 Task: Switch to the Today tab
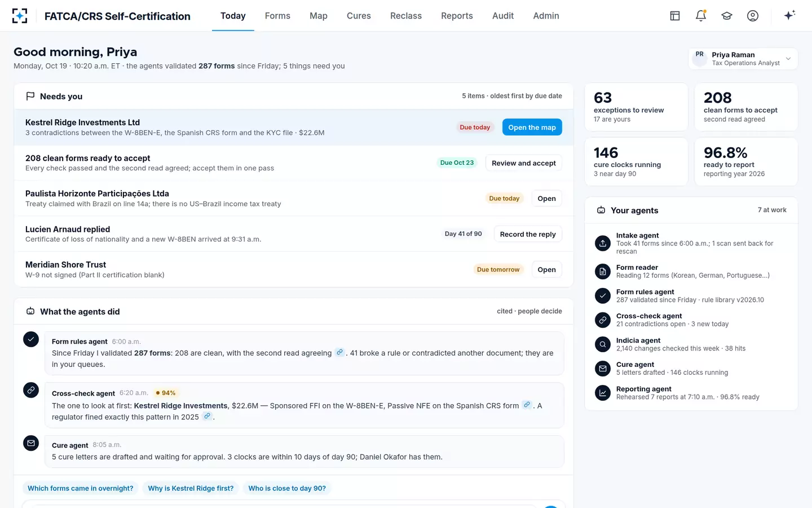233,16
